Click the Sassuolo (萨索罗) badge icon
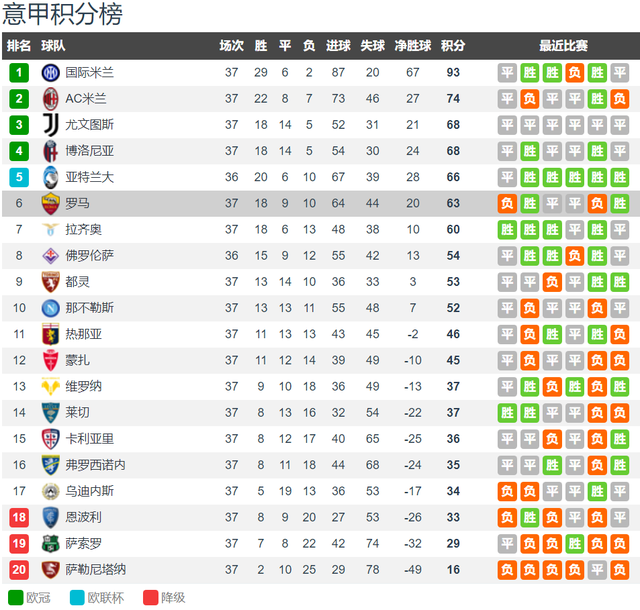 pos(51,543)
